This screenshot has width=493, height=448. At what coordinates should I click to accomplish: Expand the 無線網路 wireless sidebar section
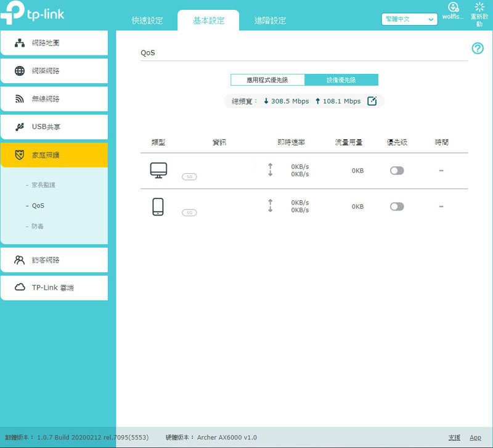pos(54,99)
